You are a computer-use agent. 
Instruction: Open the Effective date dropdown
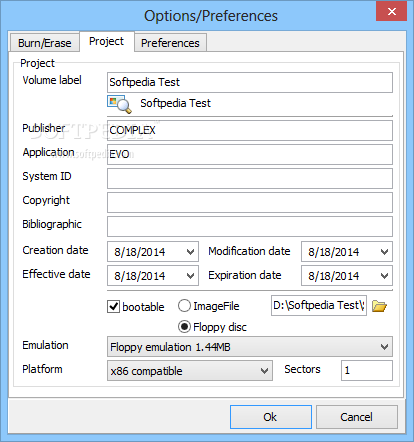click(190, 276)
